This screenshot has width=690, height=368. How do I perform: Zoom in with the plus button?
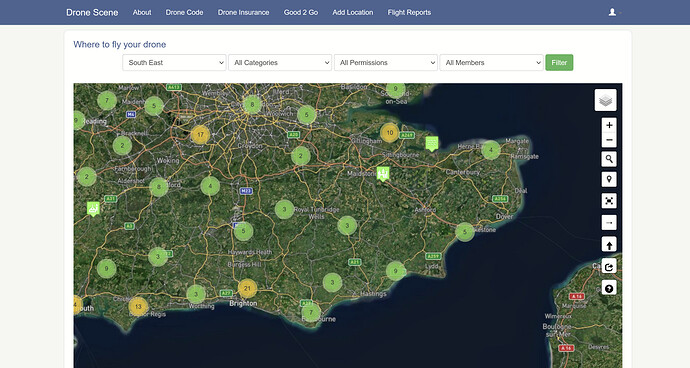(609, 125)
